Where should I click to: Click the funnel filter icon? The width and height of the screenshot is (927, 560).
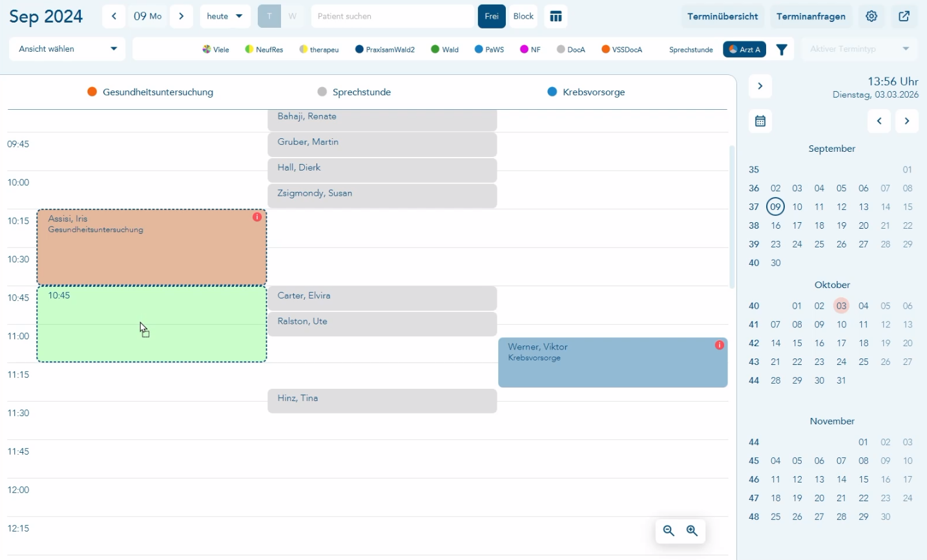coord(782,50)
